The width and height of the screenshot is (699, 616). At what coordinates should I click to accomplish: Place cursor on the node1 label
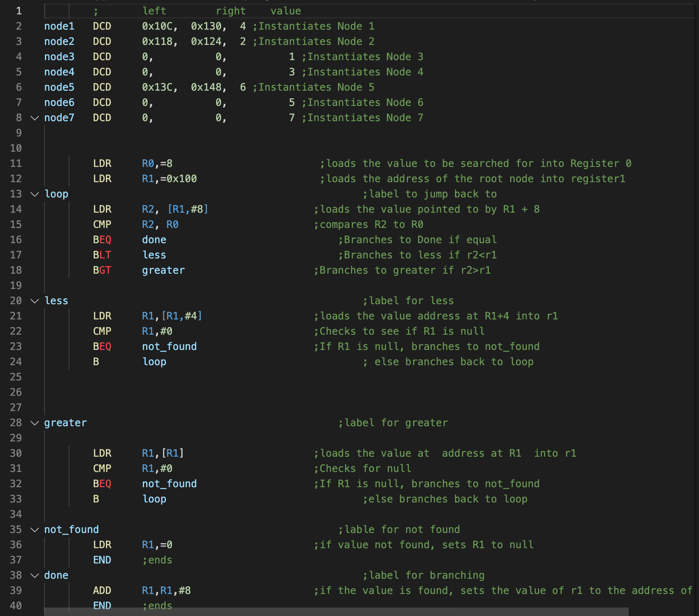[59, 26]
